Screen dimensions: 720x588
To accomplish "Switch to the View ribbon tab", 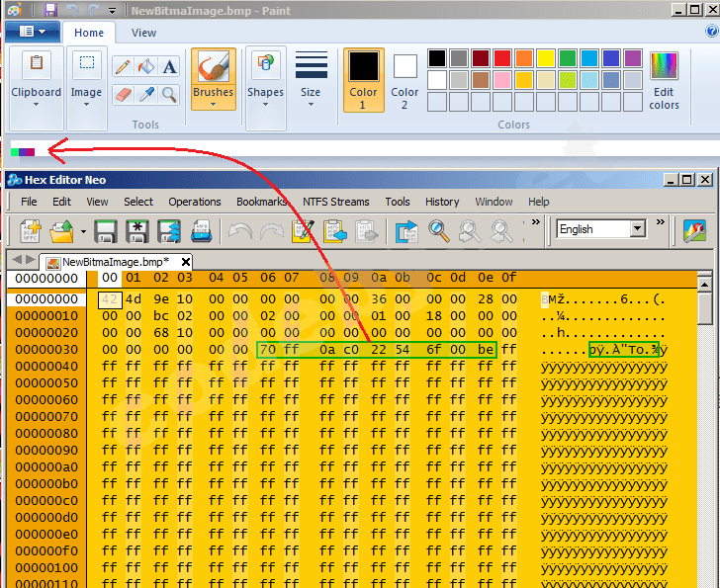I will pyautogui.click(x=143, y=33).
